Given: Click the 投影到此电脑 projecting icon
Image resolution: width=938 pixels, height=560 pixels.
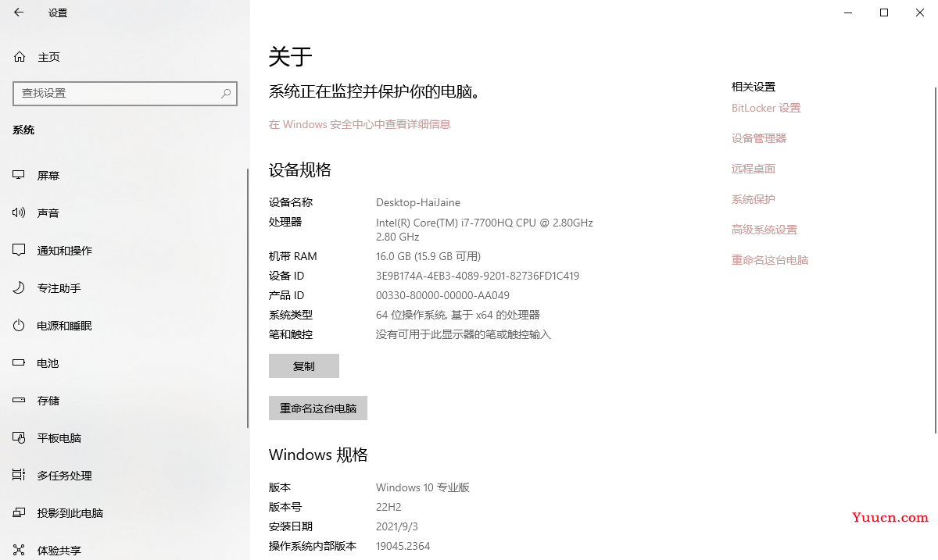Looking at the screenshot, I should point(19,512).
